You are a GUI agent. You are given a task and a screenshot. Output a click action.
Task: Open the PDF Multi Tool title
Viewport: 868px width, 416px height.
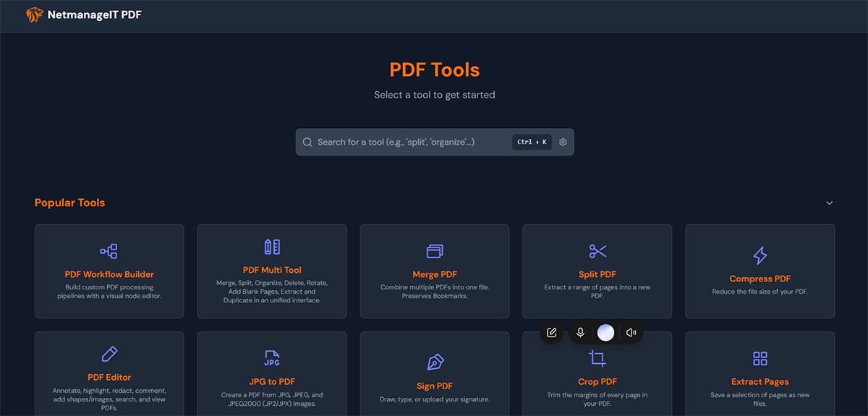[272, 270]
